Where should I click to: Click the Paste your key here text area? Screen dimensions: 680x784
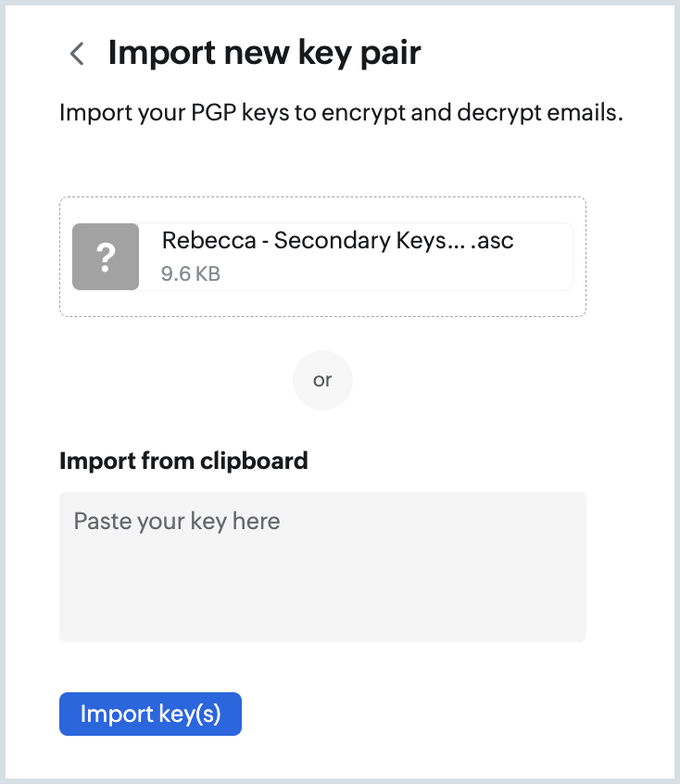(322, 566)
